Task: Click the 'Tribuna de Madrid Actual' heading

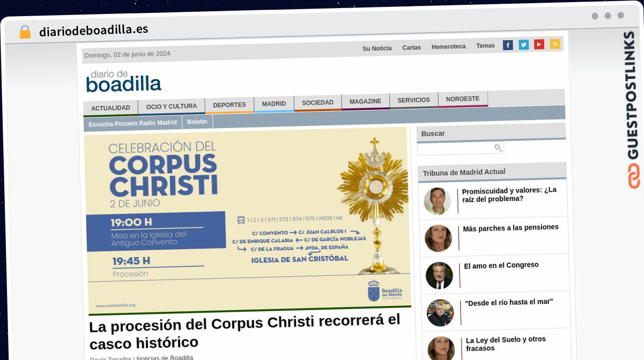Action: click(464, 172)
